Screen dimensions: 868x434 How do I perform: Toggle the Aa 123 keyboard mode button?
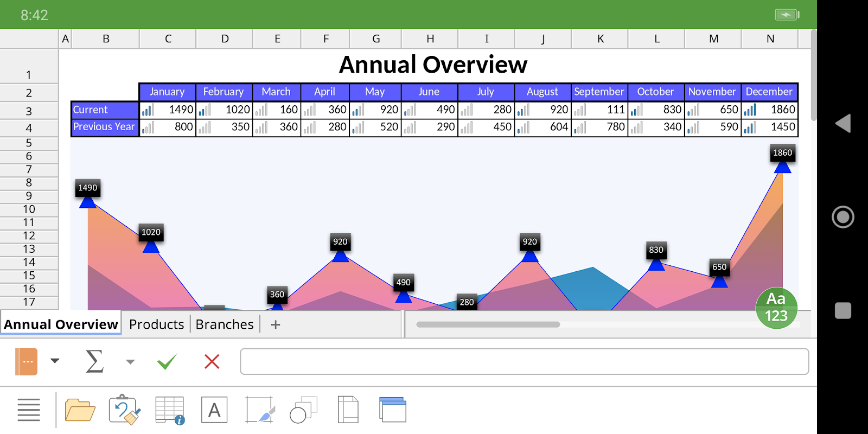[x=776, y=308]
